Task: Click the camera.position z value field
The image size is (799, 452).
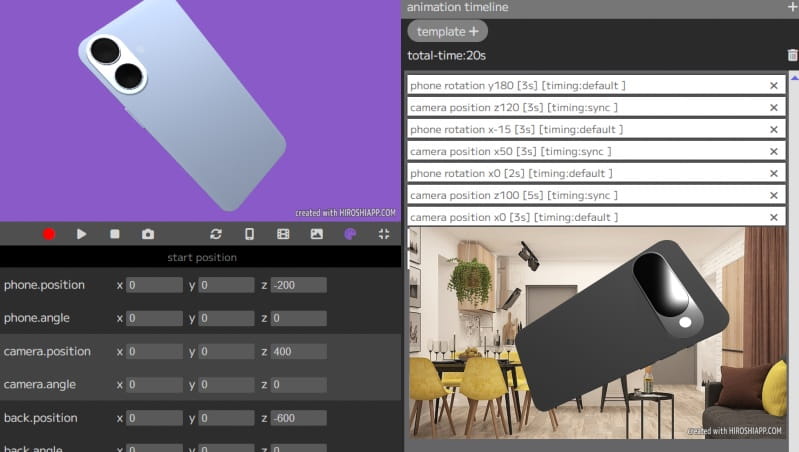Action: pyautogui.click(x=298, y=352)
